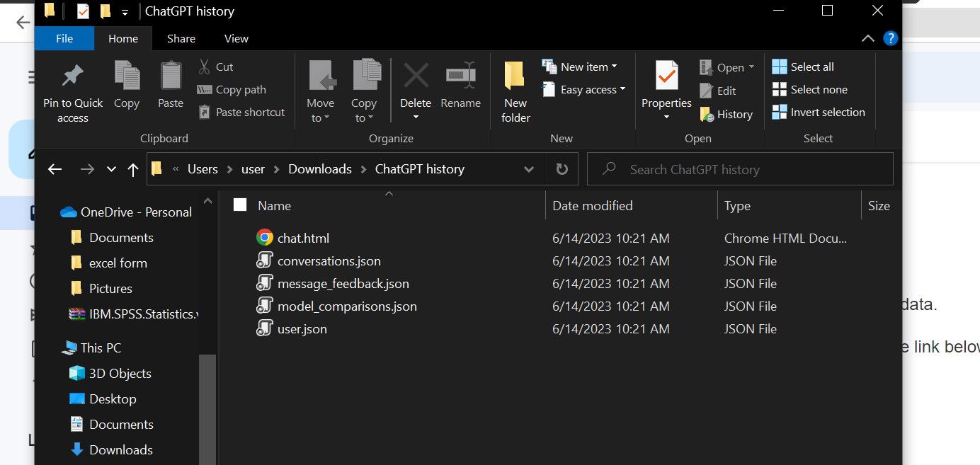
Task: Open the Move to menu
Action: [321, 92]
